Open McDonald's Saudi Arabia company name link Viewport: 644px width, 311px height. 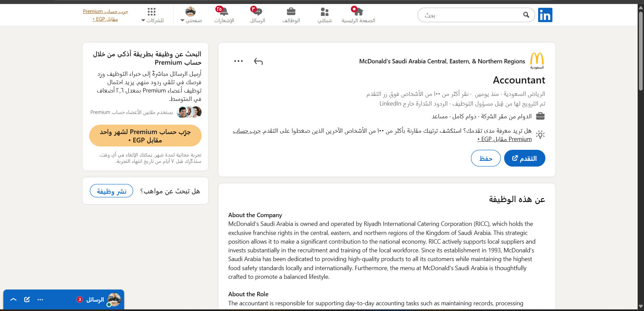pos(442,61)
